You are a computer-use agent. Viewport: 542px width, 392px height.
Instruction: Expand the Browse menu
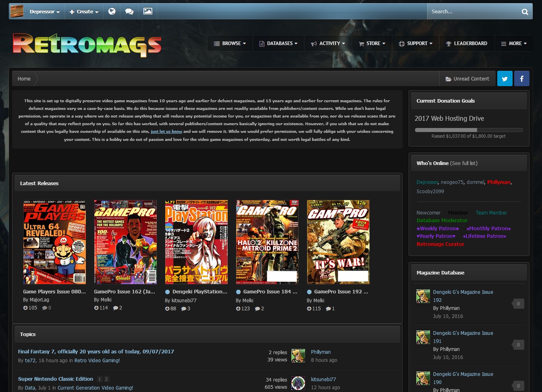[230, 43]
